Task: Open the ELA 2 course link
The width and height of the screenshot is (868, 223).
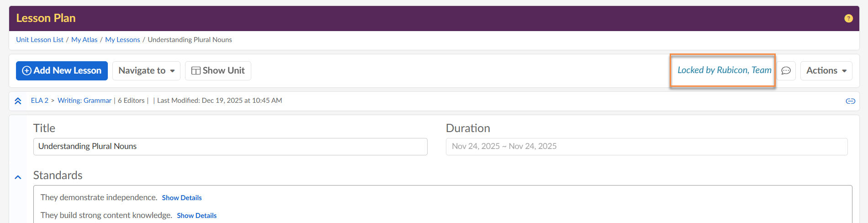Action: pos(40,101)
